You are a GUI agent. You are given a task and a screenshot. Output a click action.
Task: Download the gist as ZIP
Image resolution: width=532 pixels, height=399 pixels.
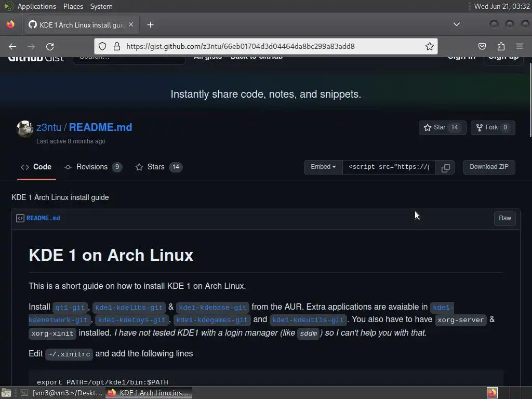[x=489, y=167]
